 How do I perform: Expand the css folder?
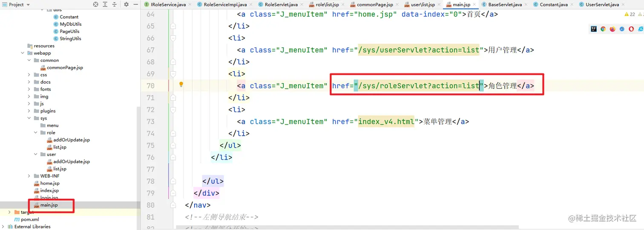point(29,75)
